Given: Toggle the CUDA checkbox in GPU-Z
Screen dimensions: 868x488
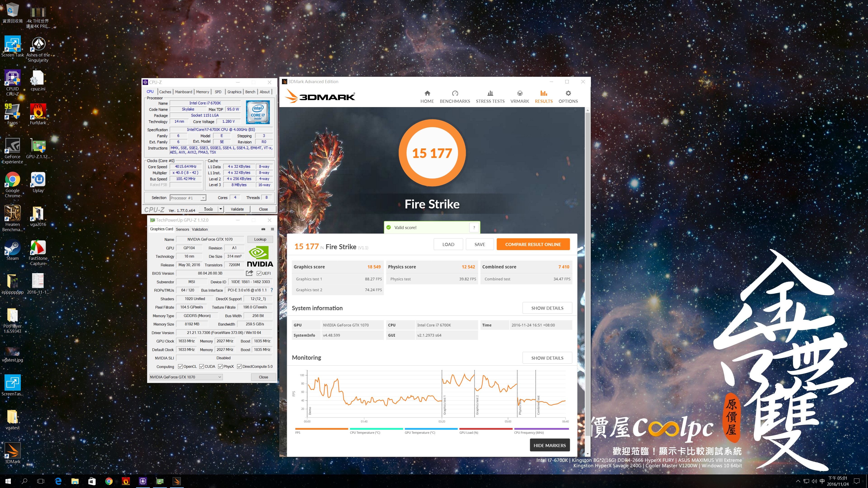Looking at the screenshot, I should click(201, 366).
